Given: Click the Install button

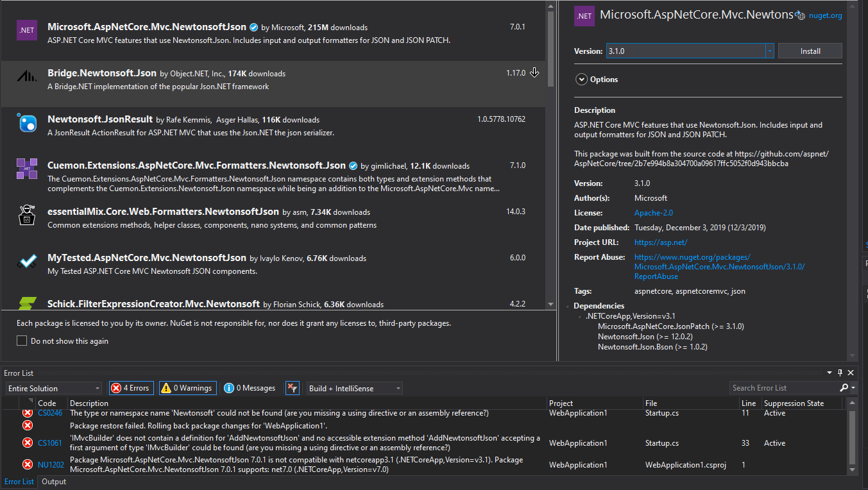Looking at the screenshot, I should click(x=810, y=50).
